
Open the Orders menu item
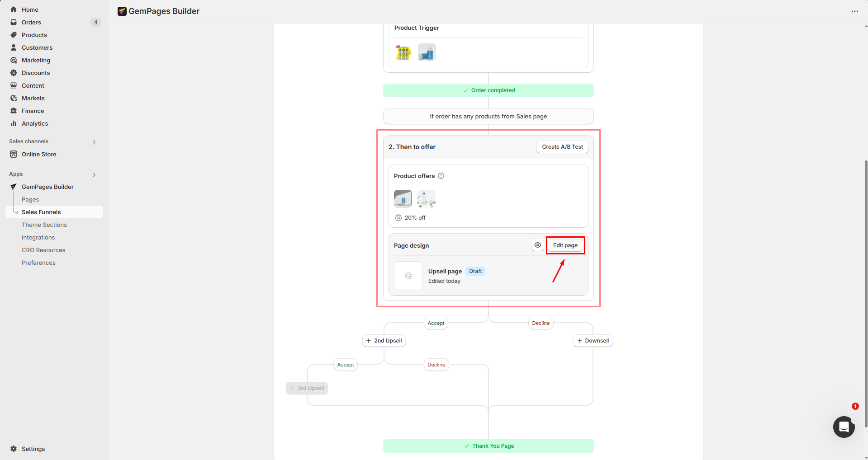(x=54, y=22)
